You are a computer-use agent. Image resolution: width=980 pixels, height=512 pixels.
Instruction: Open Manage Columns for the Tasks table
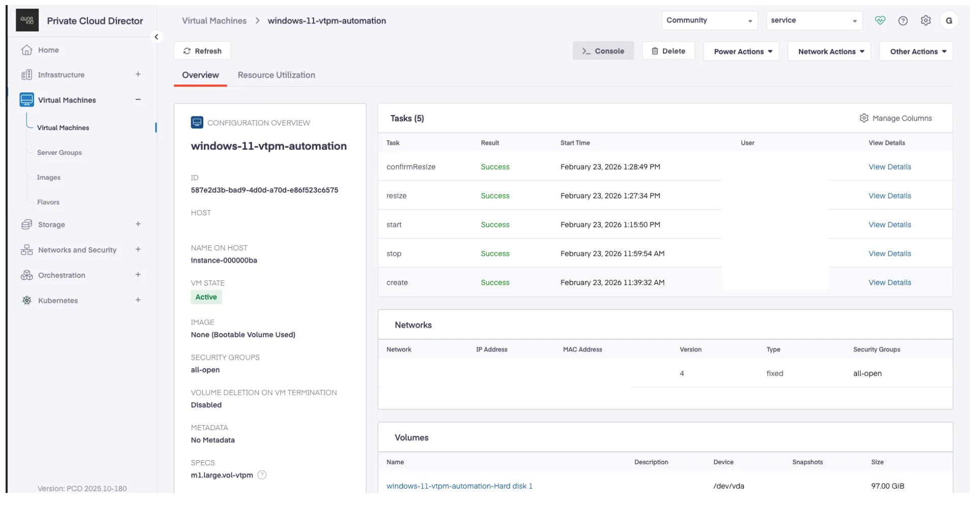(x=896, y=118)
